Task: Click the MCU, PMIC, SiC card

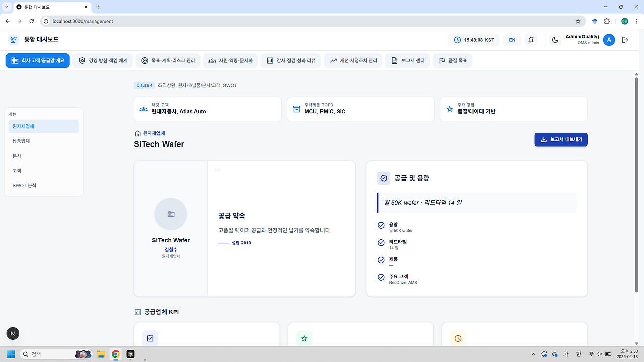Action: [x=361, y=109]
